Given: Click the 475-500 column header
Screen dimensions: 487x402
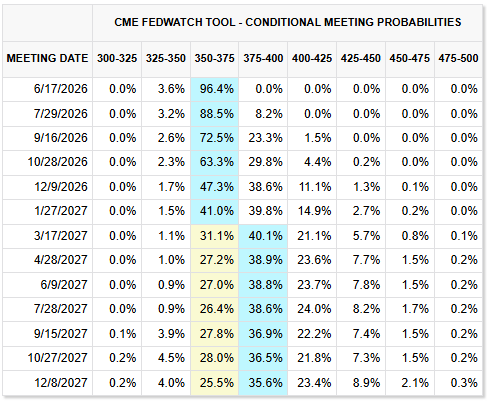Looking at the screenshot, I should pyautogui.click(x=458, y=58).
